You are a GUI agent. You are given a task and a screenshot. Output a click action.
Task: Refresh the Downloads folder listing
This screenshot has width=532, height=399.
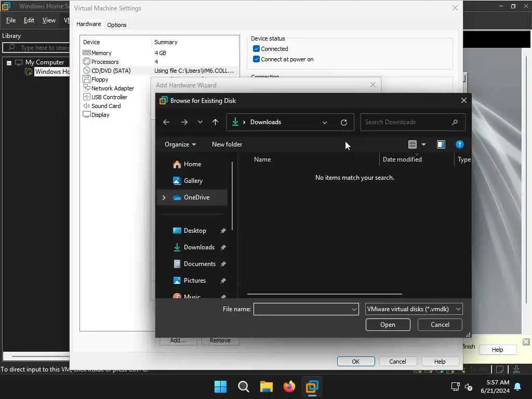pos(344,123)
